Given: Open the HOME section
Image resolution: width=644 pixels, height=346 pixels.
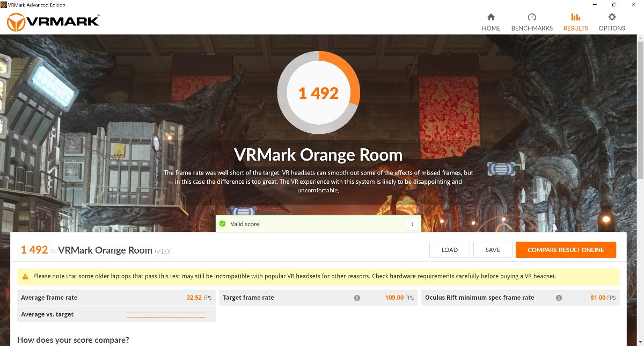Looking at the screenshot, I should [x=491, y=22].
